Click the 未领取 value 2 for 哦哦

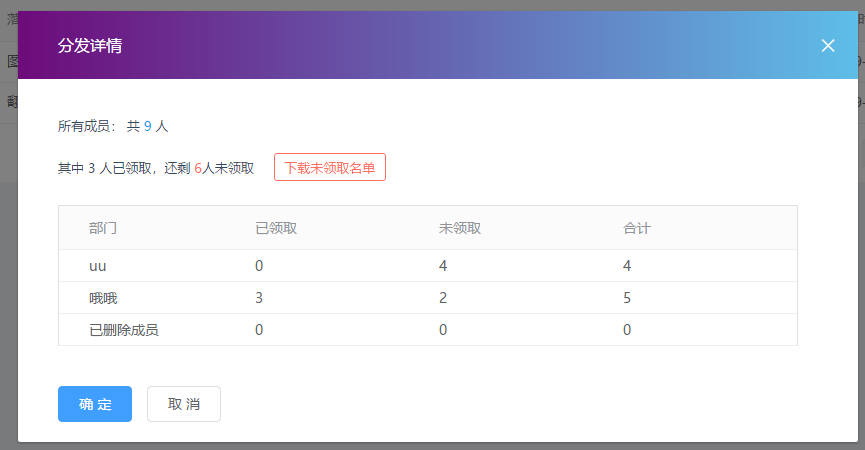443,298
